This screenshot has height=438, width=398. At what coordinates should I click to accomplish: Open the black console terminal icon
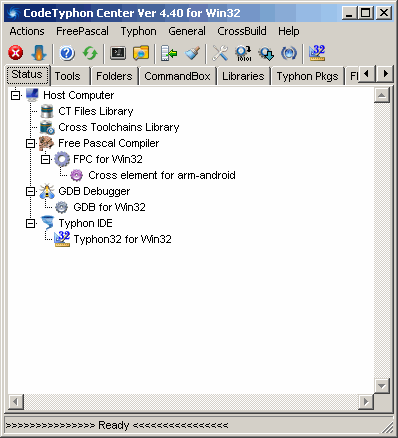point(118,53)
